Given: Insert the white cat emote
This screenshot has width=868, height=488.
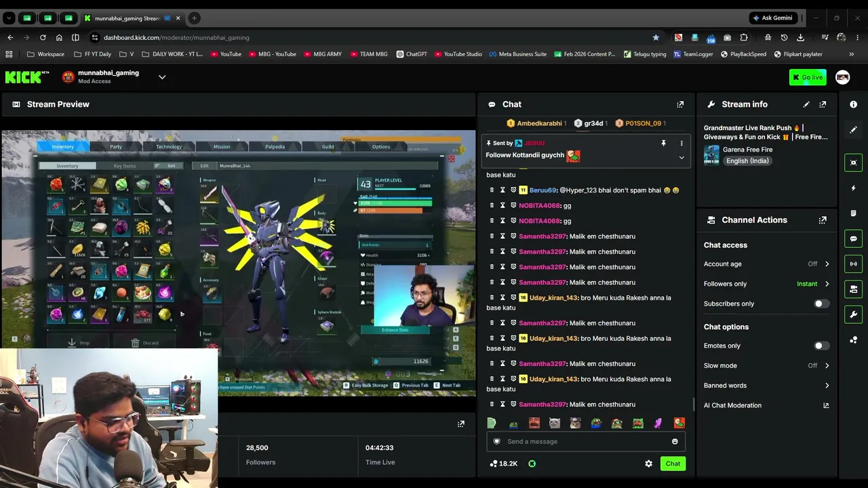Looking at the screenshot, I should point(555,423).
